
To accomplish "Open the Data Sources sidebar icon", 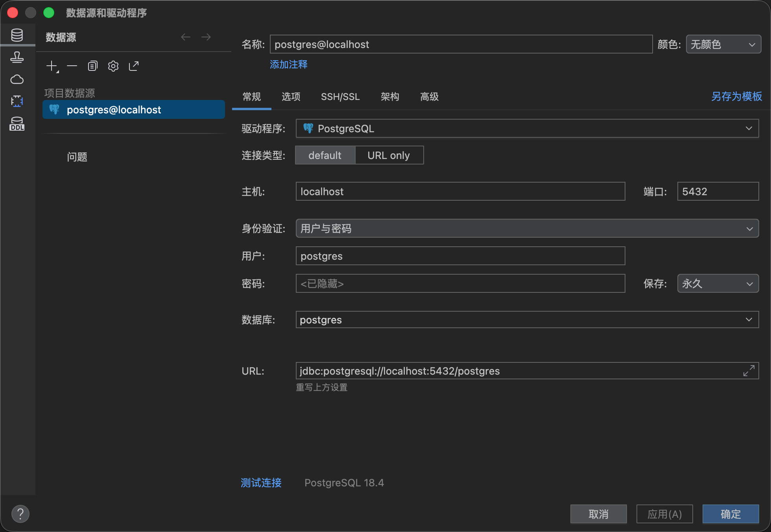I will [17, 35].
